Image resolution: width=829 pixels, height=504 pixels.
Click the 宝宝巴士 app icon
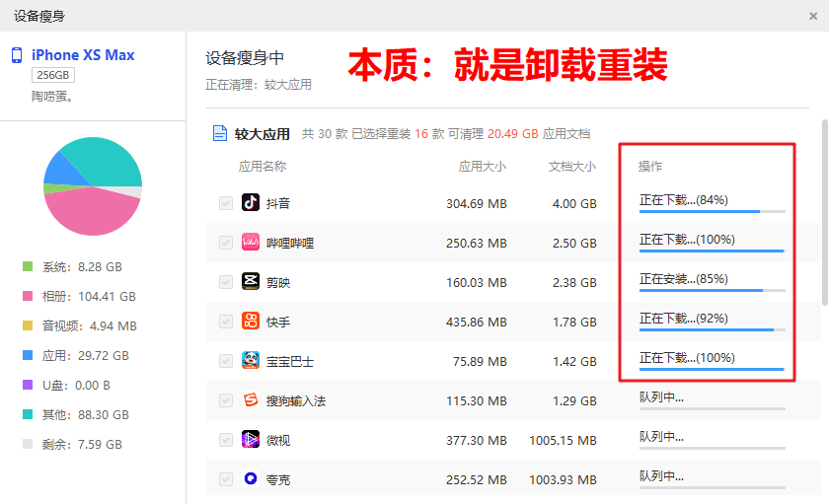[251, 360]
